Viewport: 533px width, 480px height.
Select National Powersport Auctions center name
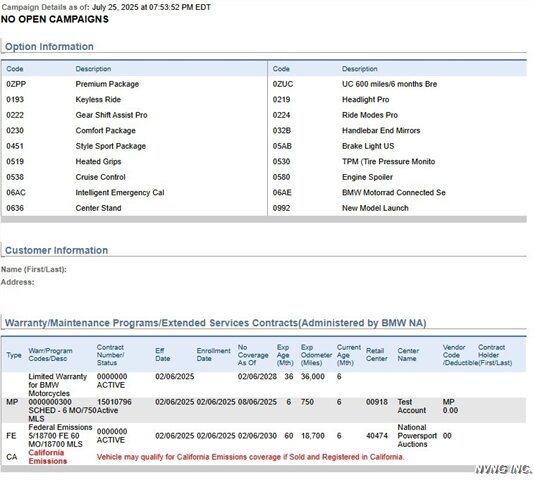point(417,436)
